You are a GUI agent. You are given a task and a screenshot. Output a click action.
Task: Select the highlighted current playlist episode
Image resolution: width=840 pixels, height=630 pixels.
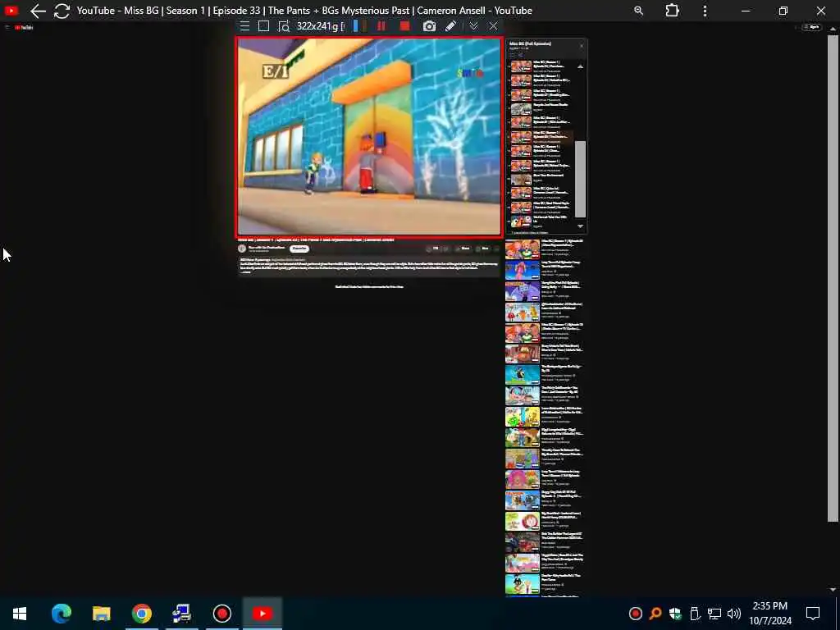[x=541, y=137]
